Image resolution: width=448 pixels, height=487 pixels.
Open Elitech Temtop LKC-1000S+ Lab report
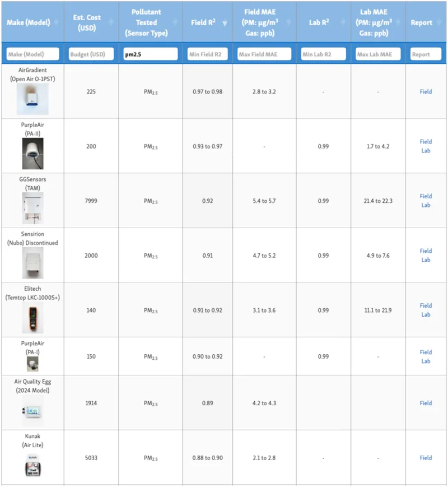click(426, 314)
